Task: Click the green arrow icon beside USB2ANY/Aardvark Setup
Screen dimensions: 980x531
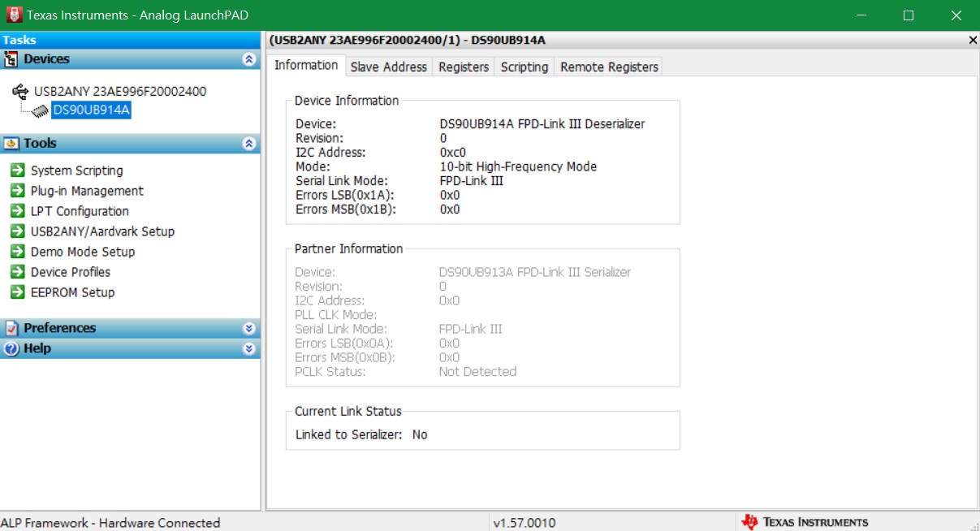Action: [x=17, y=231]
